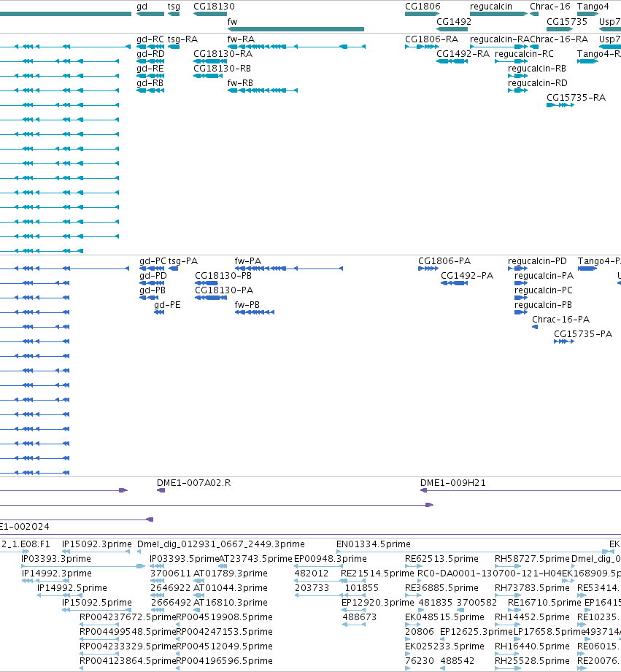Select protein feature regucalcin-PA
The height and width of the screenshot is (672, 621).
coord(521,283)
